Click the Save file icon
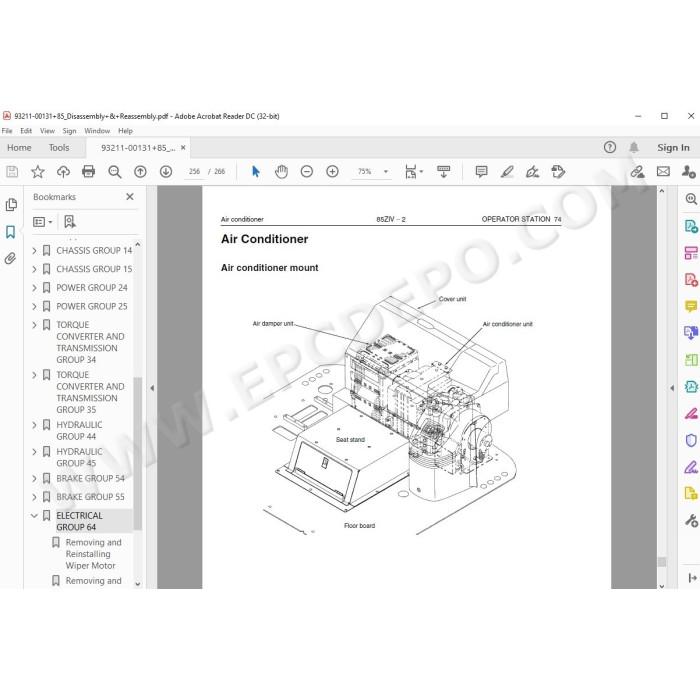This screenshot has height=700, width=700. [12, 171]
